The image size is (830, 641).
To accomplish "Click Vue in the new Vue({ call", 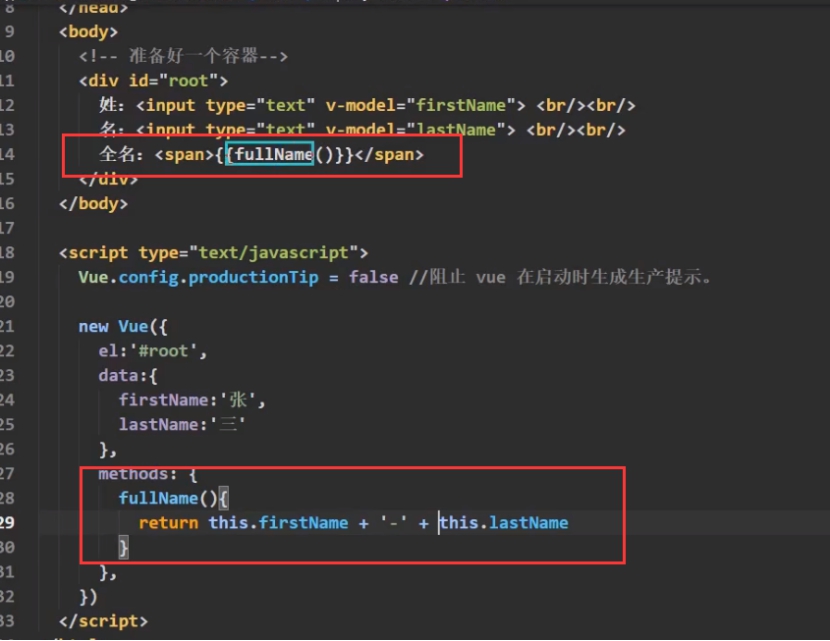I will pos(133,327).
